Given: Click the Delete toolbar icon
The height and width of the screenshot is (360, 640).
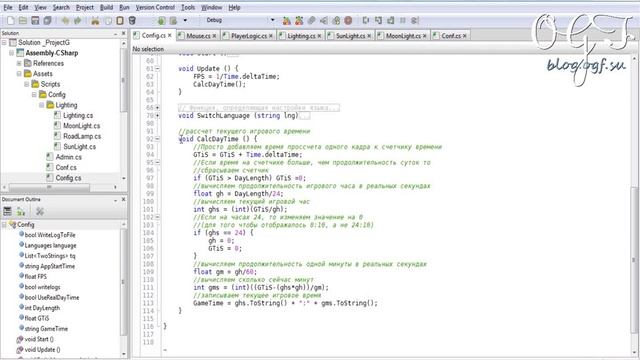Looking at the screenshot, I should (132, 20).
